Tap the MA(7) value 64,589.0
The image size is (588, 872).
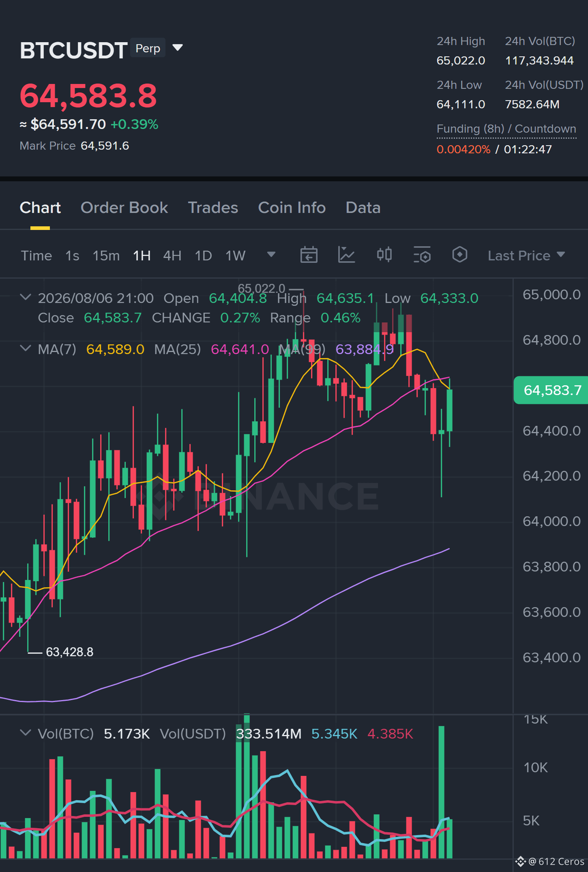coord(115,349)
